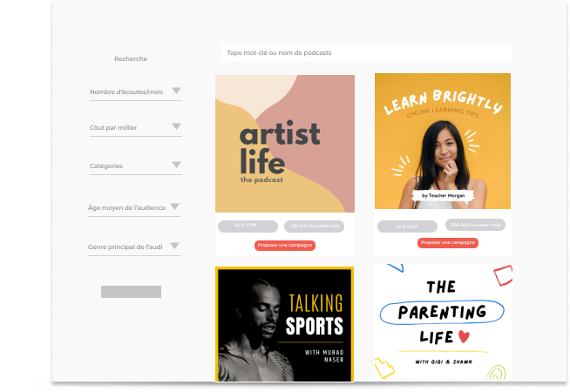Open the Talking Sports podcast cover
Viewport: 570px width, 392px height.
(285, 324)
